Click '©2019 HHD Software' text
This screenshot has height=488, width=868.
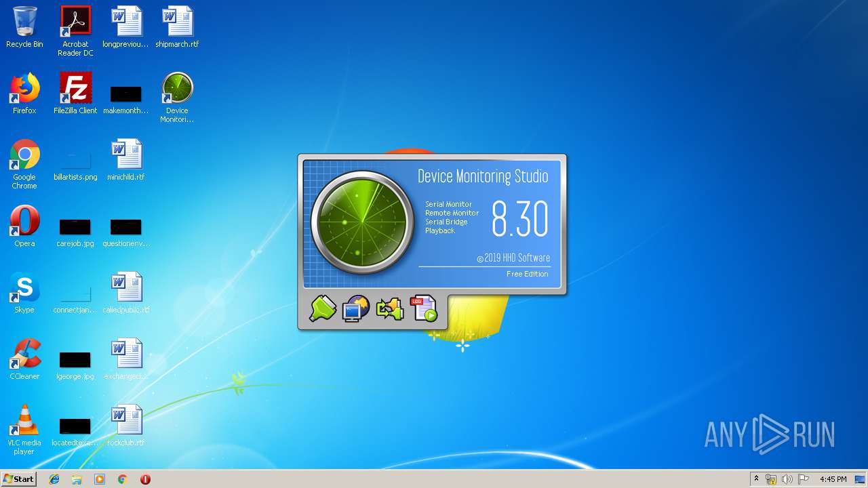pyautogui.click(x=513, y=258)
